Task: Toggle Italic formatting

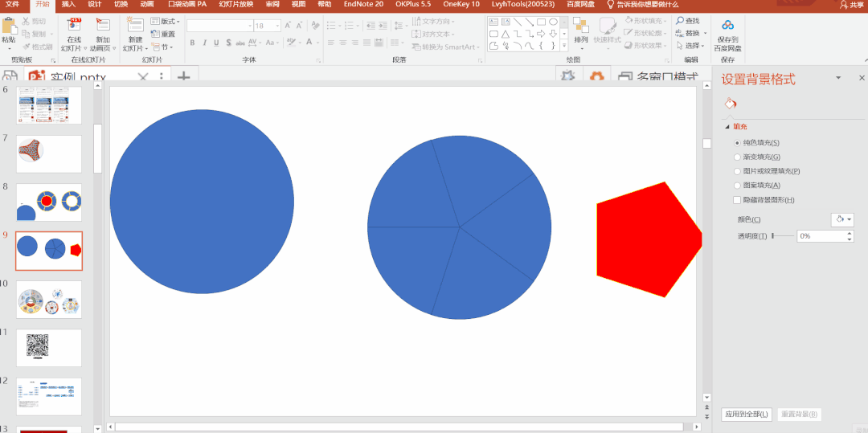Action: 203,43
